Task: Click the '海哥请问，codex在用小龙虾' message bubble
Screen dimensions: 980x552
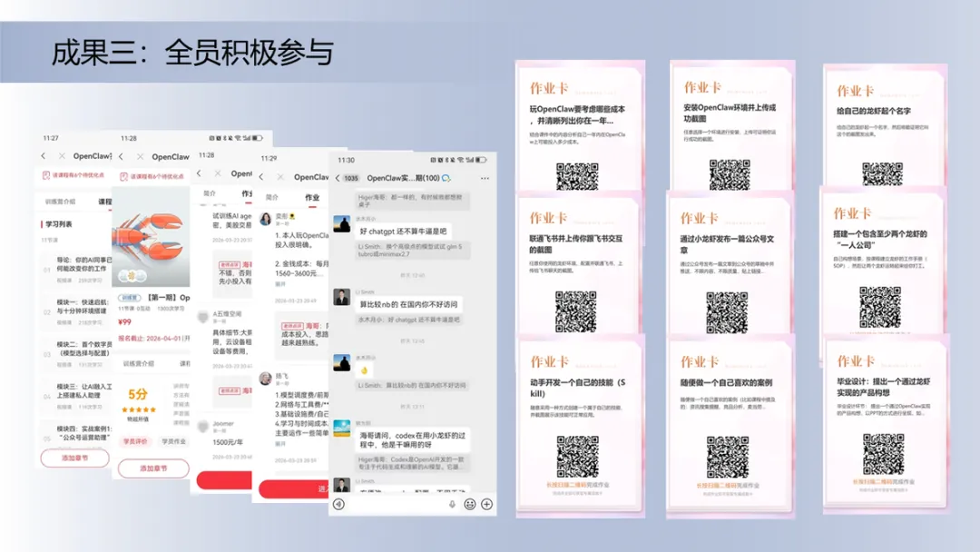Action: tap(413, 440)
